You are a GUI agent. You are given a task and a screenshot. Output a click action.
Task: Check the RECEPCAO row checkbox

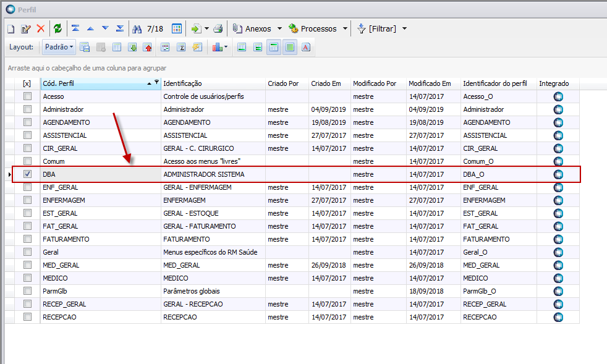(27, 317)
